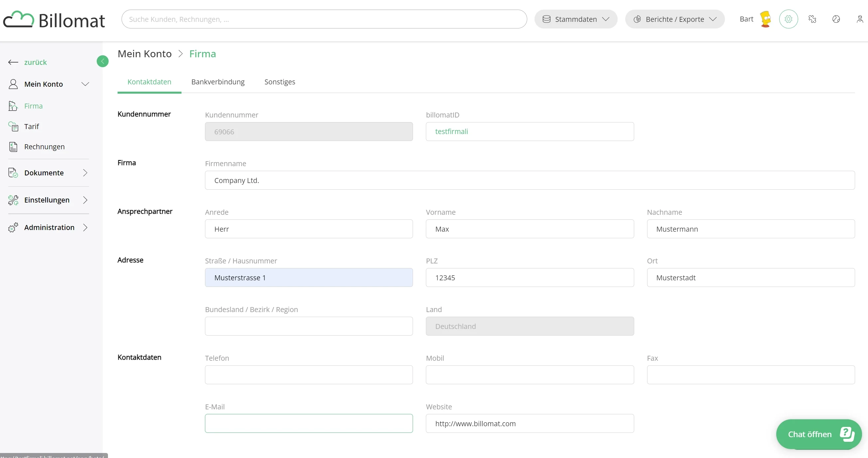
Task: Click the Dokumente document icon
Action: point(13,173)
